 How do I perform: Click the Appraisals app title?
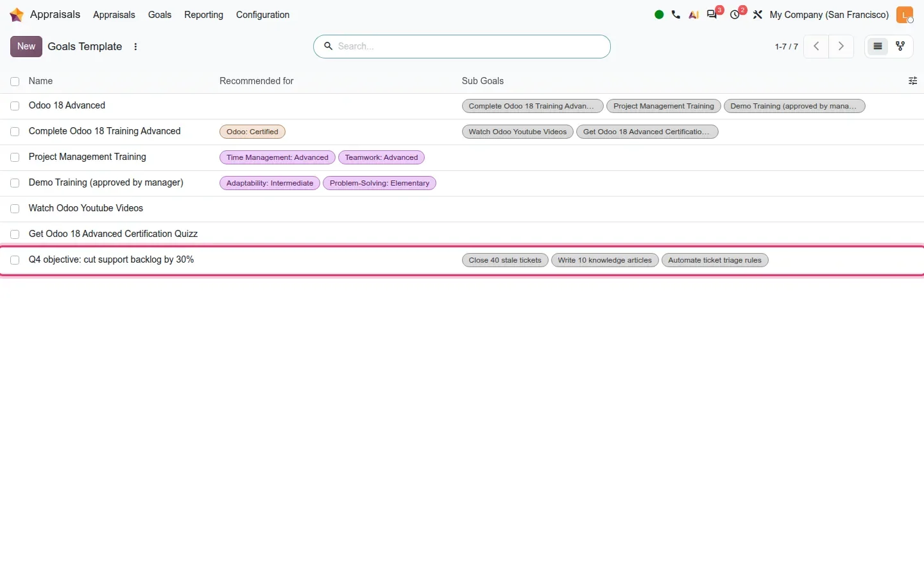(x=55, y=15)
